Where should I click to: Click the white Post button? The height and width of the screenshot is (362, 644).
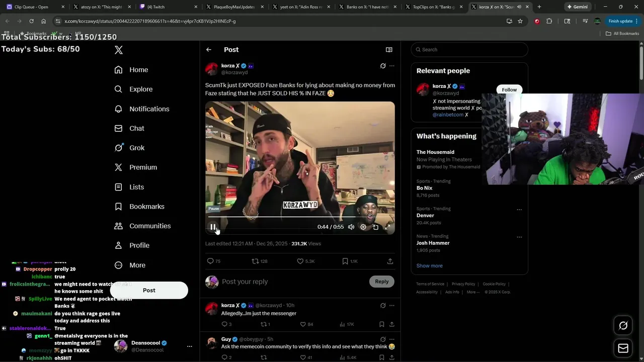coord(149,290)
